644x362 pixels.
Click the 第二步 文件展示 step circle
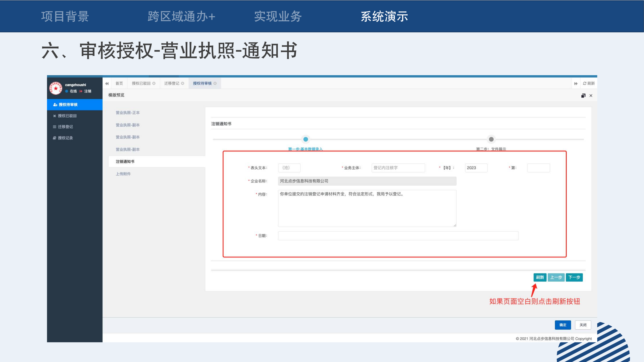491,139
